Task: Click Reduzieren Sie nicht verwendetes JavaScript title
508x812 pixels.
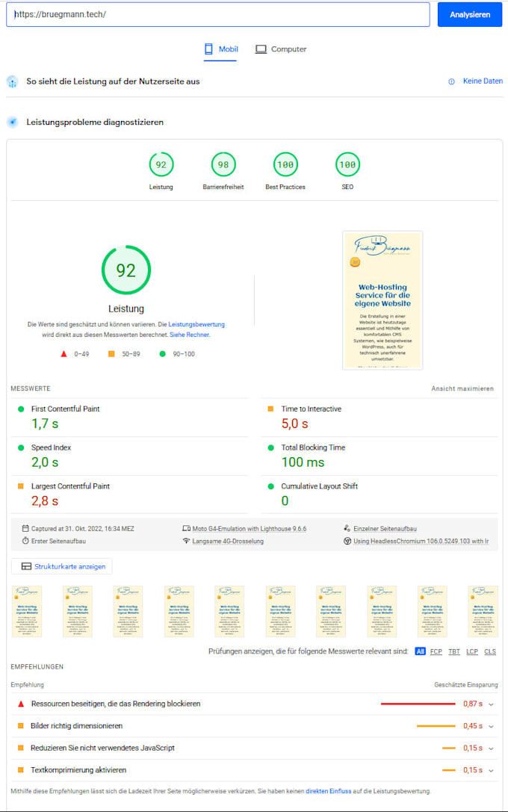Action: 102,748
